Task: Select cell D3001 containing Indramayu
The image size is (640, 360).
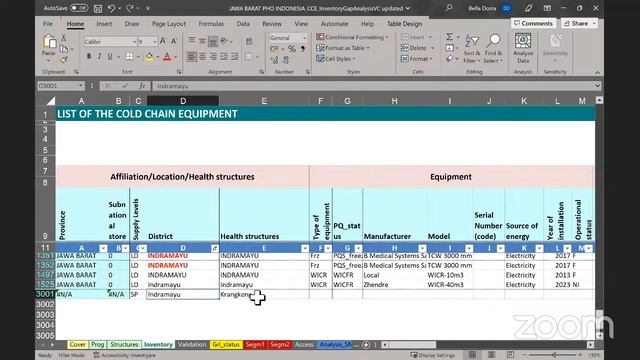Action: 183,294
